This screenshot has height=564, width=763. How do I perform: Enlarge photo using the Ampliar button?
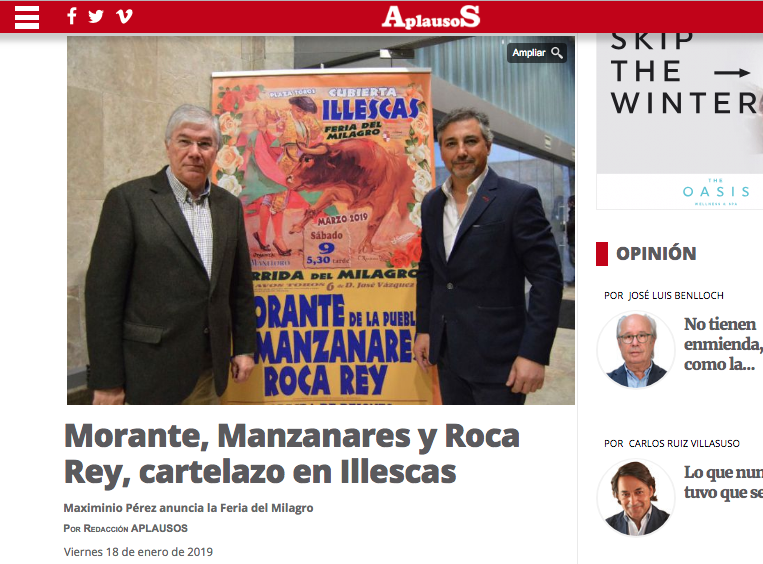pyautogui.click(x=537, y=53)
